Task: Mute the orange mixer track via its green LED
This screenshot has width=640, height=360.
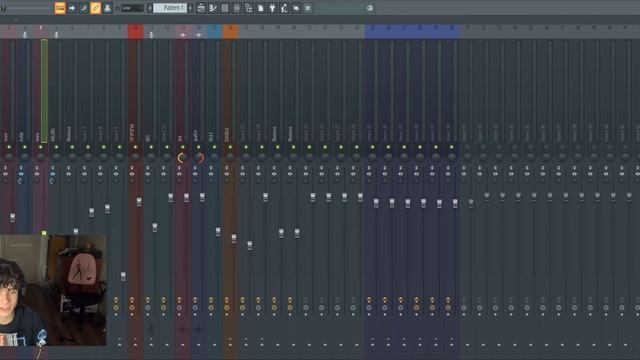Action: (x=230, y=147)
